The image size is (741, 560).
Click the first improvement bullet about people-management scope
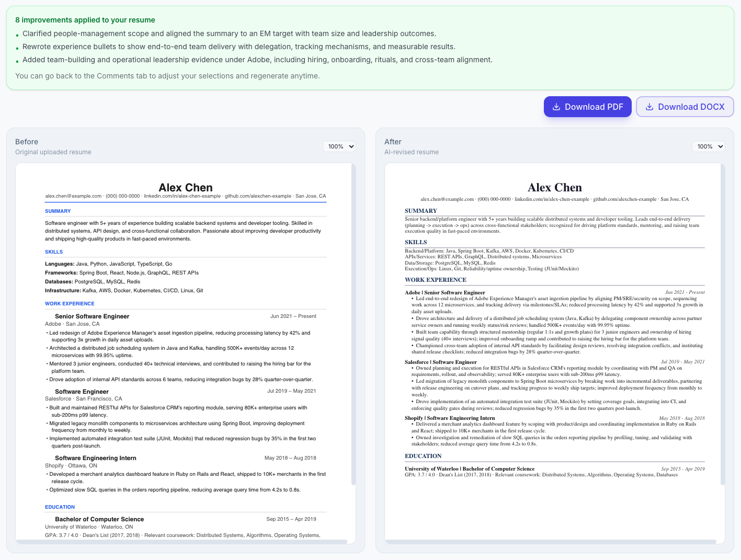229,33
